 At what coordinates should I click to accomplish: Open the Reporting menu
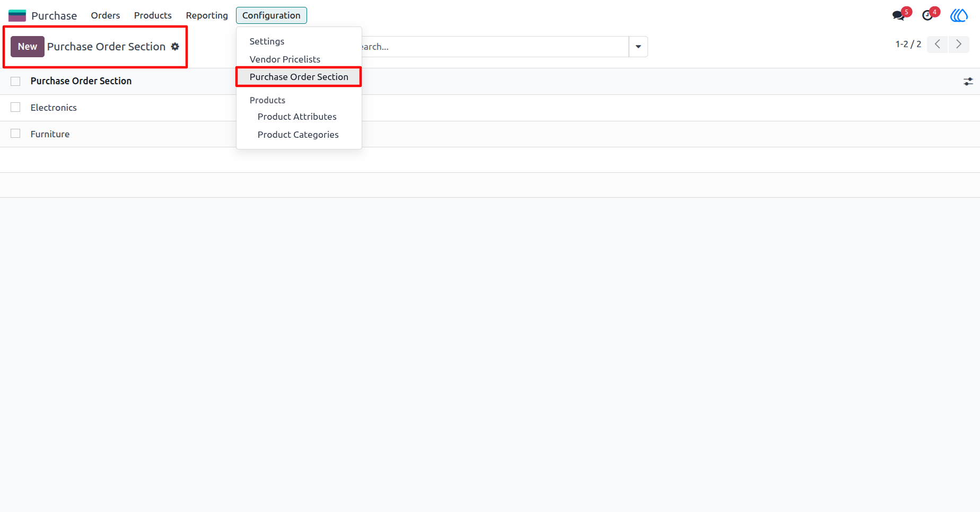coord(207,15)
